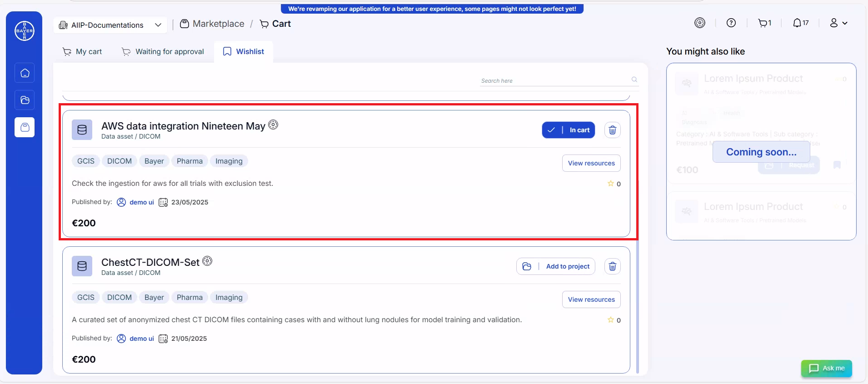Click the calendar icon beside 23/05/2025

163,202
